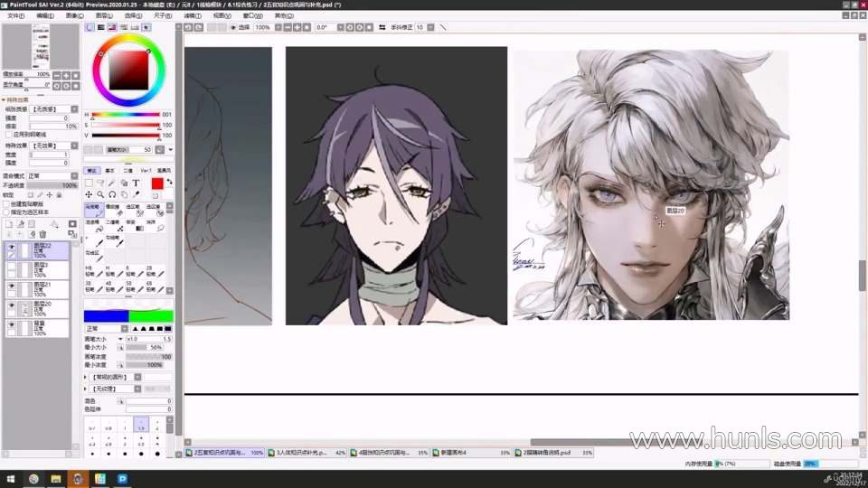Image resolution: width=868 pixels, height=488 pixels.
Task: Toggle lock transparency icon in layer lock row
Action: tap(31, 195)
